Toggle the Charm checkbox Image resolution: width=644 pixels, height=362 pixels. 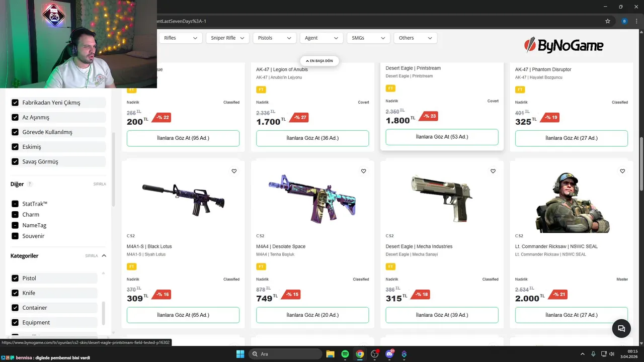coord(15,215)
